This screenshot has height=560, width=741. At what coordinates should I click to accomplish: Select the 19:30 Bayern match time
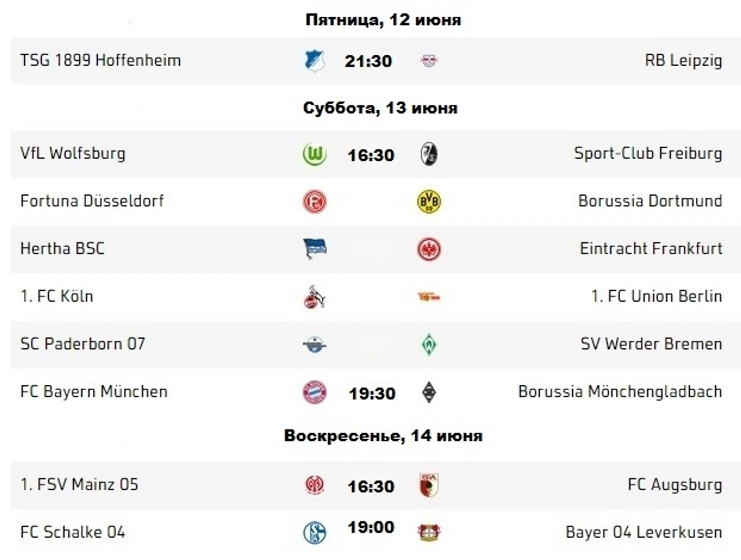pyautogui.click(x=372, y=394)
